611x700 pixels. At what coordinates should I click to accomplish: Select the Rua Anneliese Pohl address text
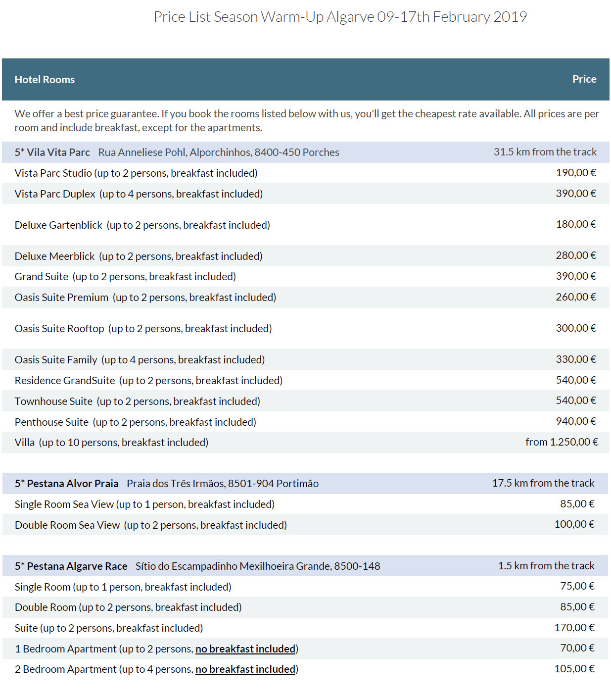click(219, 152)
